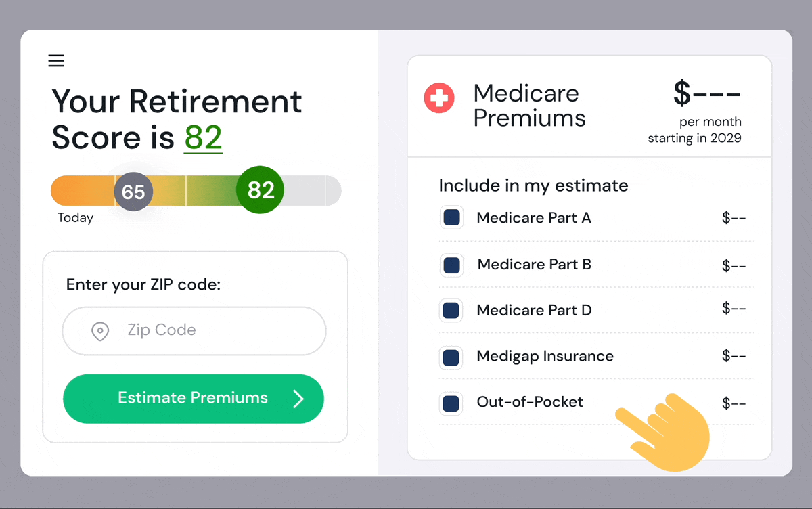Uncheck the Medicare Part D checkbox
812x509 pixels.
pyautogui.click(x=451, y=311)
